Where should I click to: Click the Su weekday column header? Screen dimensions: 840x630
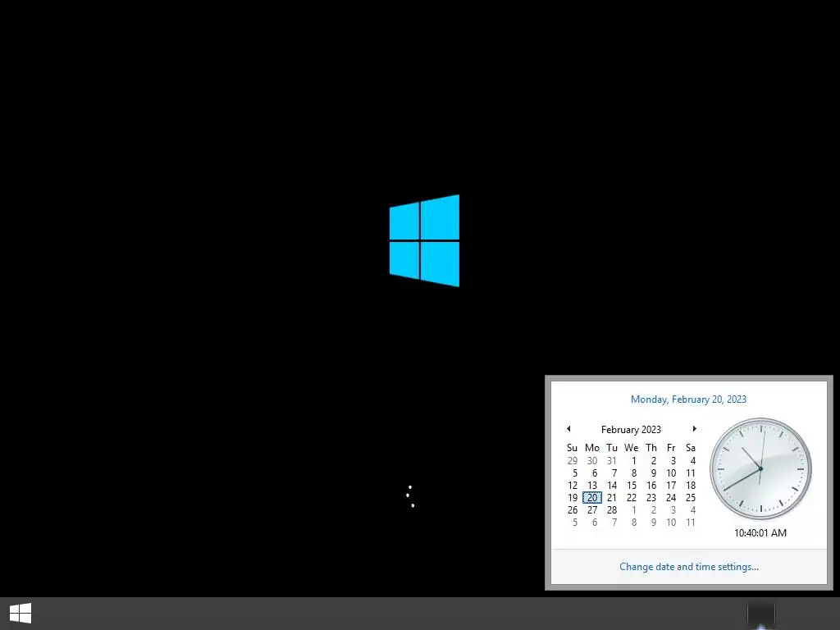coord(572,448)
